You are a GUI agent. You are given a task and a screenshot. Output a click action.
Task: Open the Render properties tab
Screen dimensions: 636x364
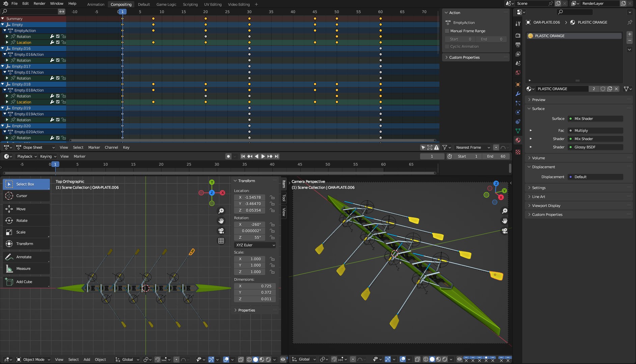pyautogui.click(x=518, y=35)
